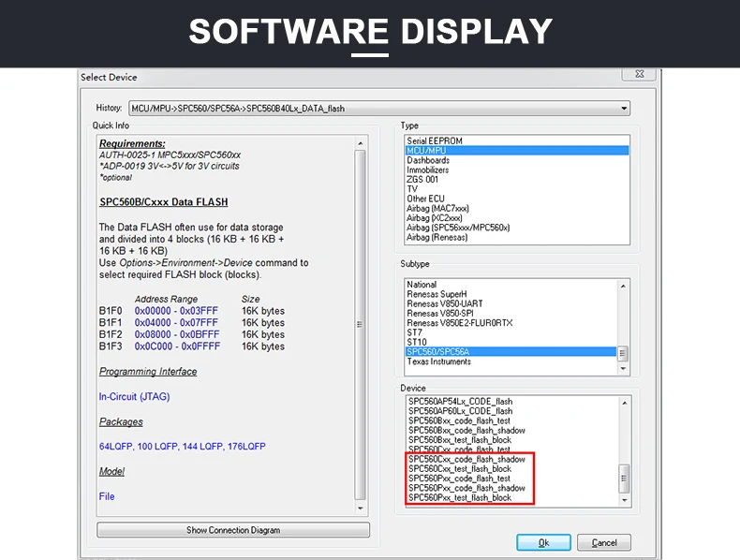The width and height of the screenshot is (740, 560).
Task: Click Device list scroll down arrow
Action: point(625,500)
